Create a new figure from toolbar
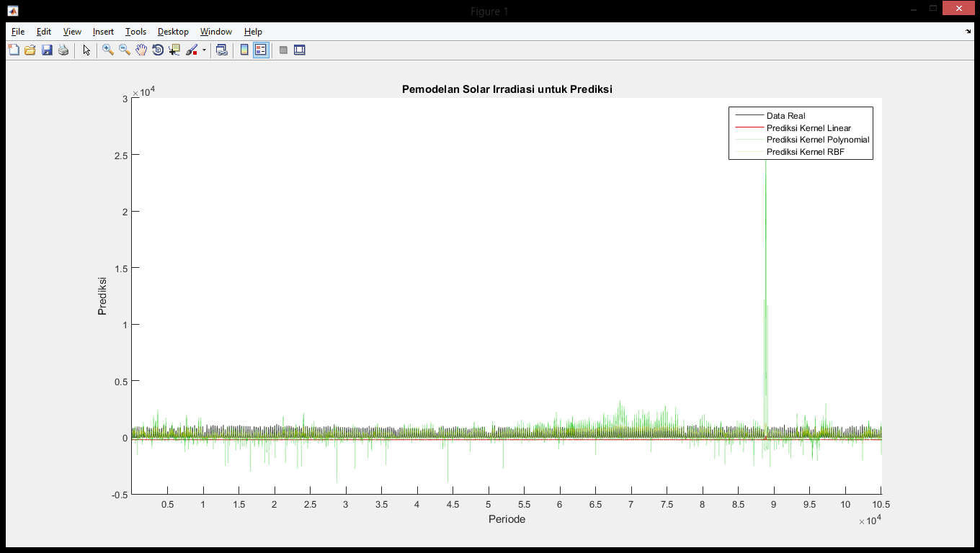980x553 pixels. 14,50
